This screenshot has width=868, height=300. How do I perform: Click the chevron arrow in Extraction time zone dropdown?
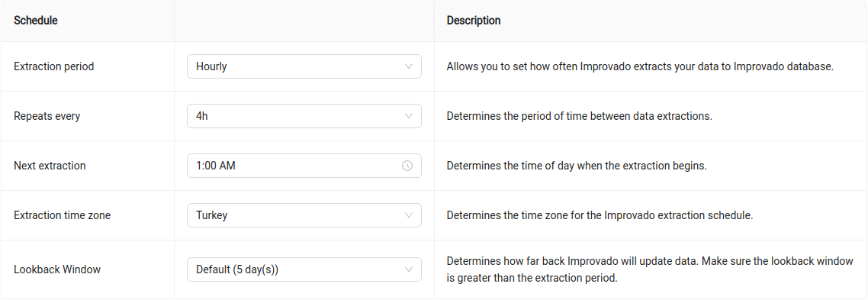tap(409, 215)
